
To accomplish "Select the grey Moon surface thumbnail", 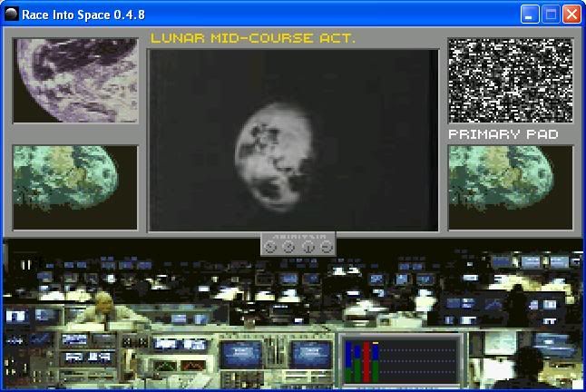I will [x=75, y=81].
